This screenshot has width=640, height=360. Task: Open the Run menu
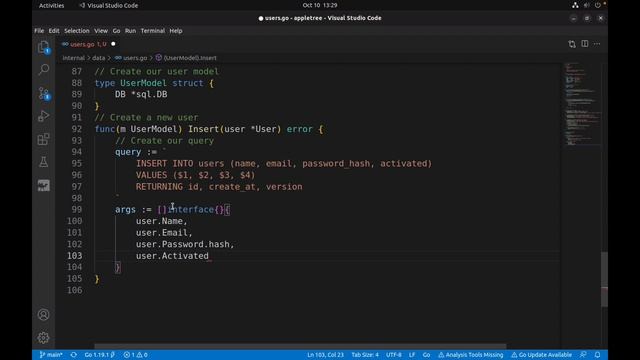pos(130,31)
